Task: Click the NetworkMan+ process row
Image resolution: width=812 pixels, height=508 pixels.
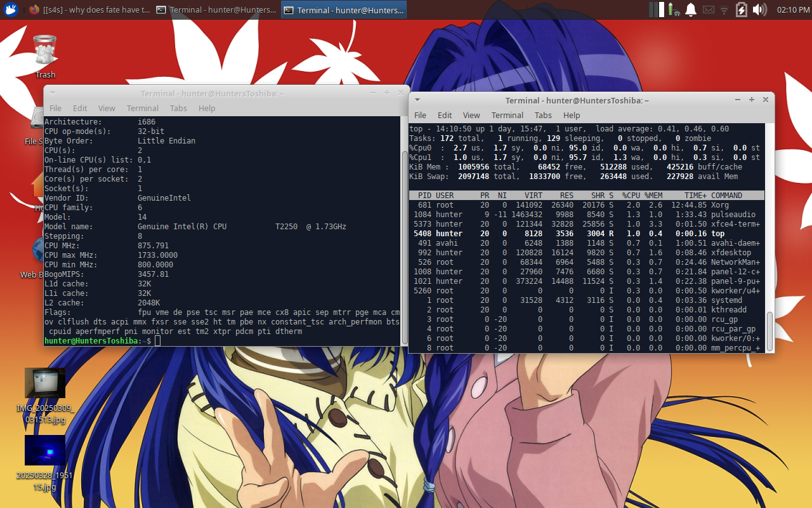Action: pyautogui.click(x=587, y=262)
